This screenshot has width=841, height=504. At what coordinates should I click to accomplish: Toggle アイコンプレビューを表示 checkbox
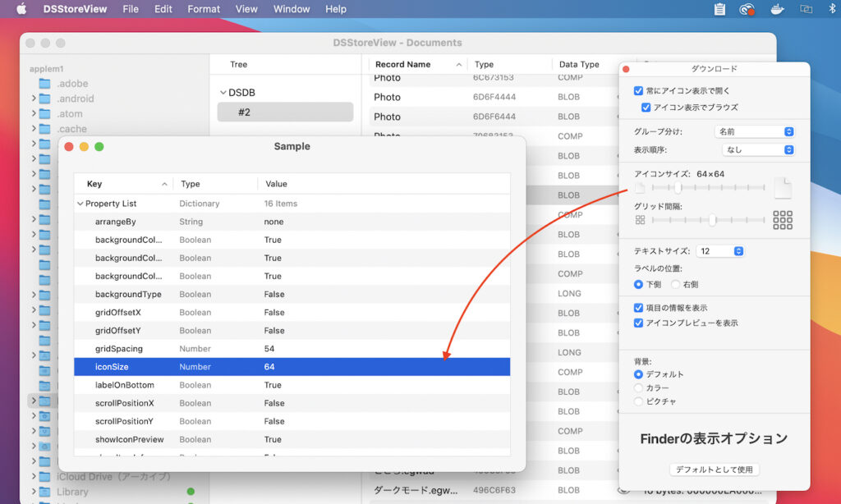click(x=638, y=323)
